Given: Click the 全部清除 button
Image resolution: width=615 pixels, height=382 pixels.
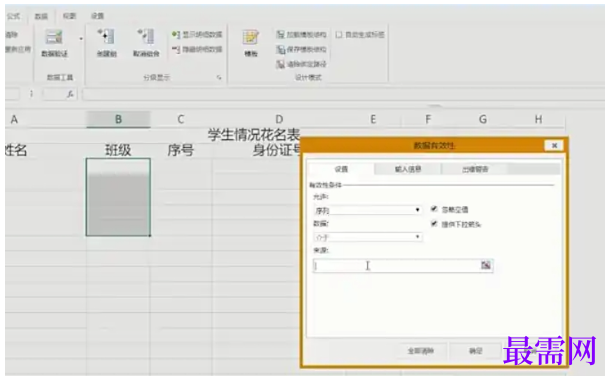Looking at the screenshot, I should tap(420, 351).
